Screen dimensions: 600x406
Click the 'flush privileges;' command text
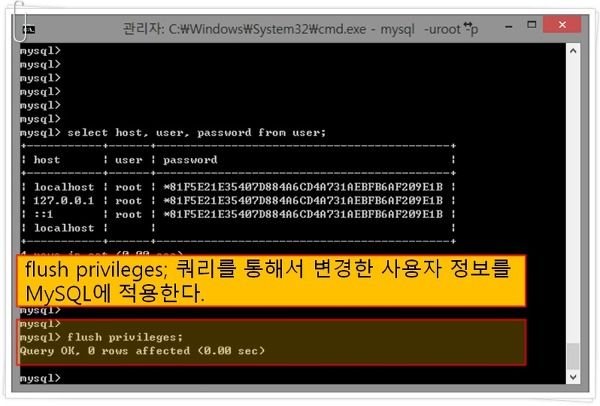point(125,338)
